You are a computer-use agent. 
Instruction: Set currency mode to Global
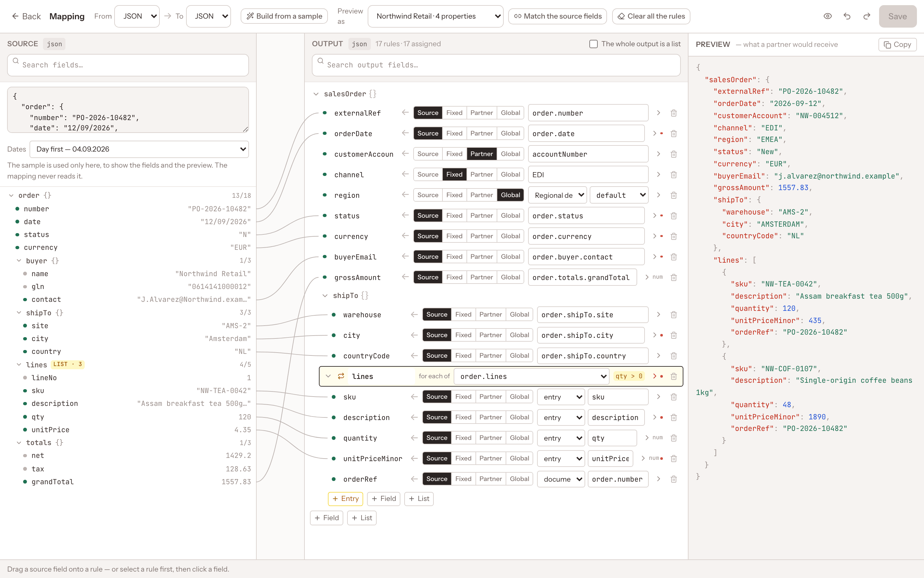coord(510,236)
